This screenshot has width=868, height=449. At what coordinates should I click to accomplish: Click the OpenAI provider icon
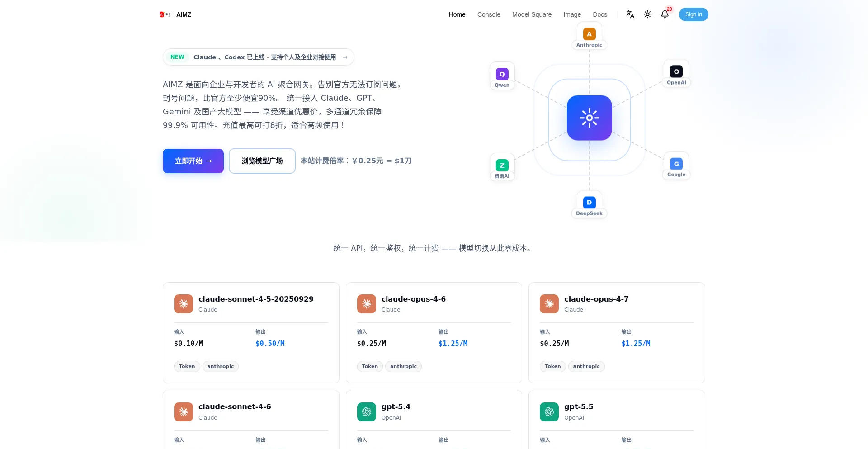point(676,71)
